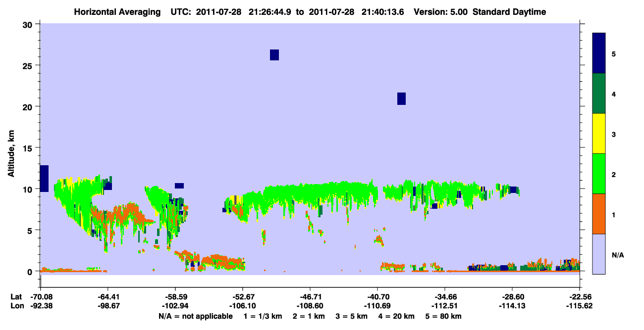Click longitude value -108.60
Screen dimensions: 644x330
[x=310, y=306]
